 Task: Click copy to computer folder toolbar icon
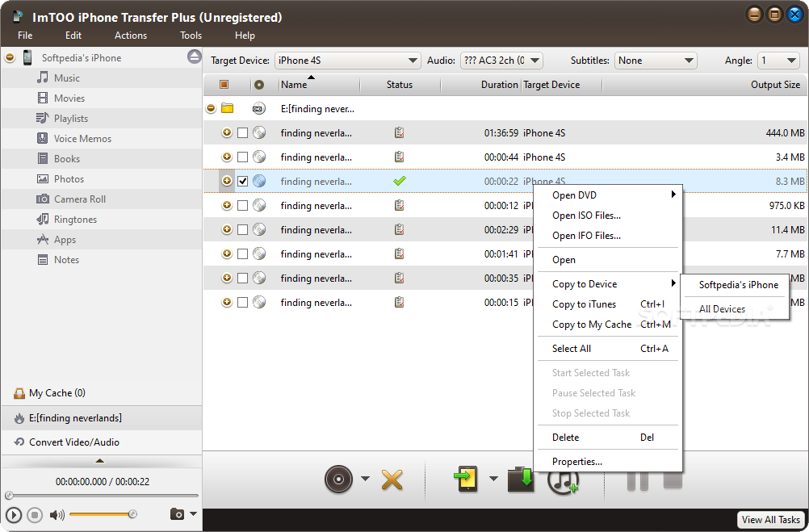521,480
